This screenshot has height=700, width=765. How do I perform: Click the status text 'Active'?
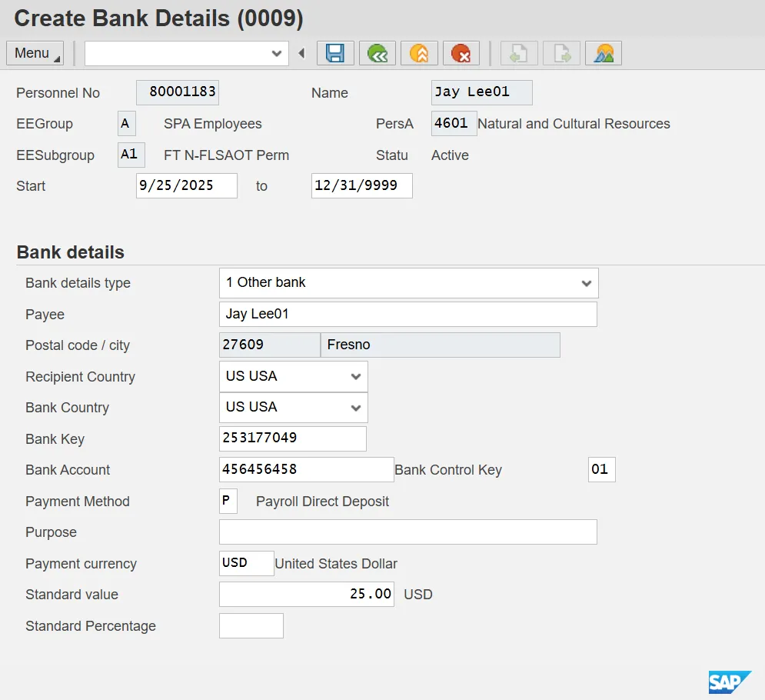tap(450, 155)
